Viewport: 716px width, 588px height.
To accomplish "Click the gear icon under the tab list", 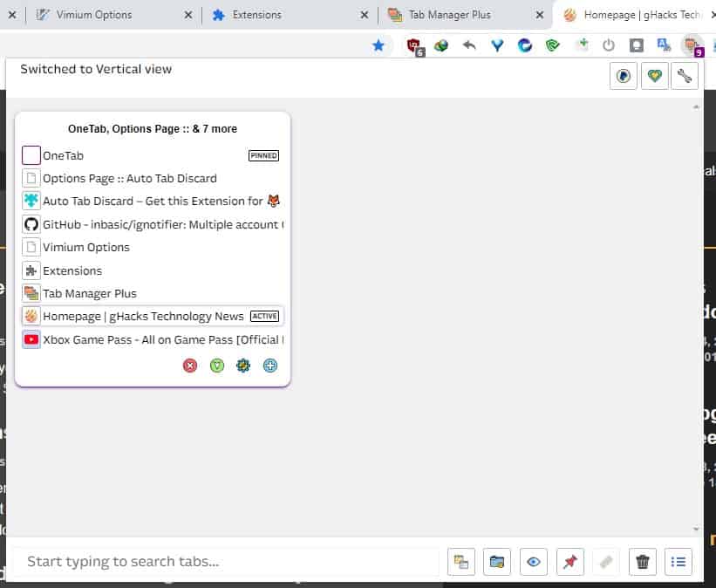I will [x=243, y=366].
